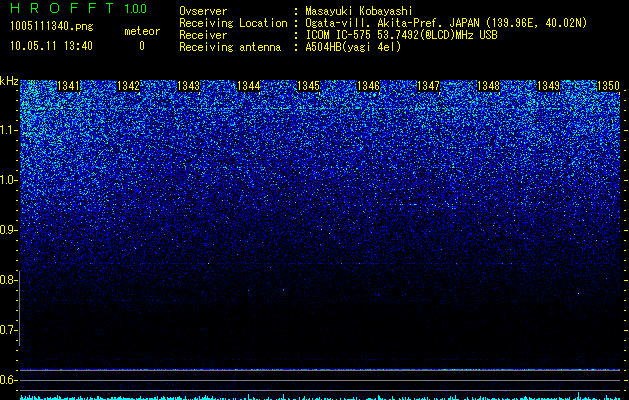Click the observer name Masayuki Kobayashi
Image resolution: width=629 pixels, height=400 pixels.
pos(359,11)
